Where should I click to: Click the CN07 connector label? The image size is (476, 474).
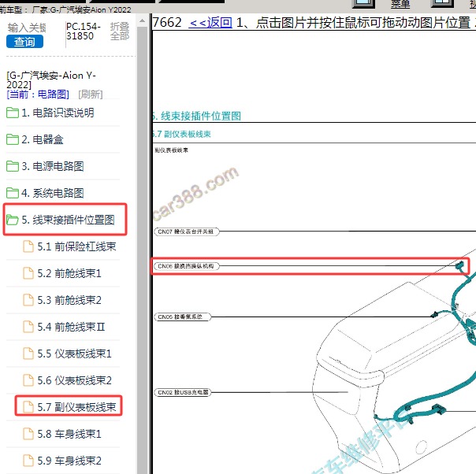187,231
